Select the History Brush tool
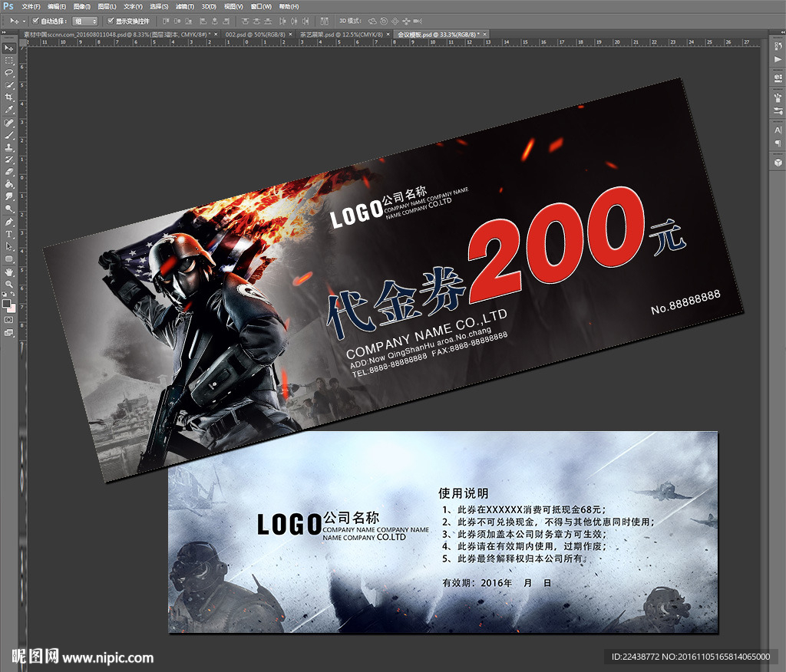This screenshot has height=672, width=786. click(x=9, y=160)
